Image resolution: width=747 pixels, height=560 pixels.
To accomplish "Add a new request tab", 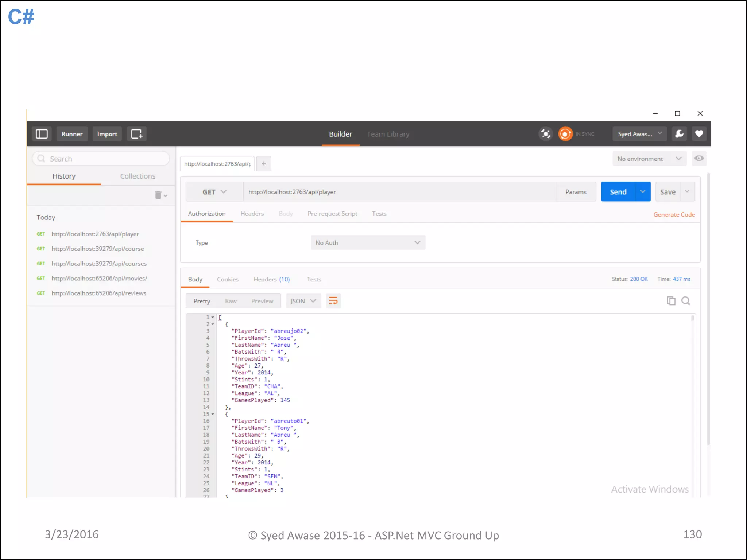I will click(x=264, y=163).
